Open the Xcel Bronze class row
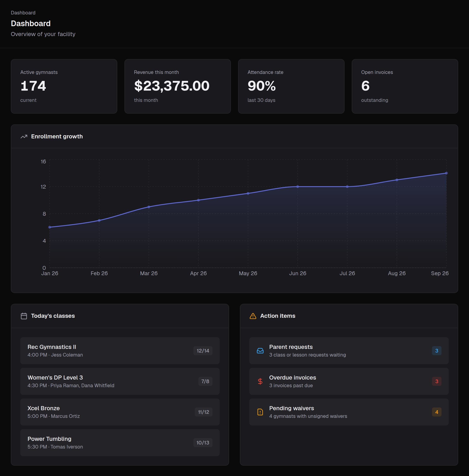469x476 pixels. click(x=120, y=412)
